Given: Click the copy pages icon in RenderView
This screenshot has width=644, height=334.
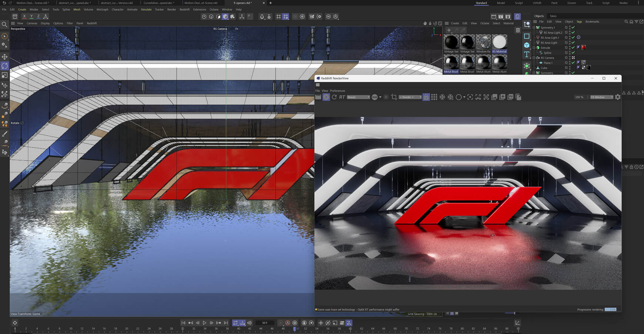Looking at the screenshot, I should pyautogui.click(x=519, y=97).
